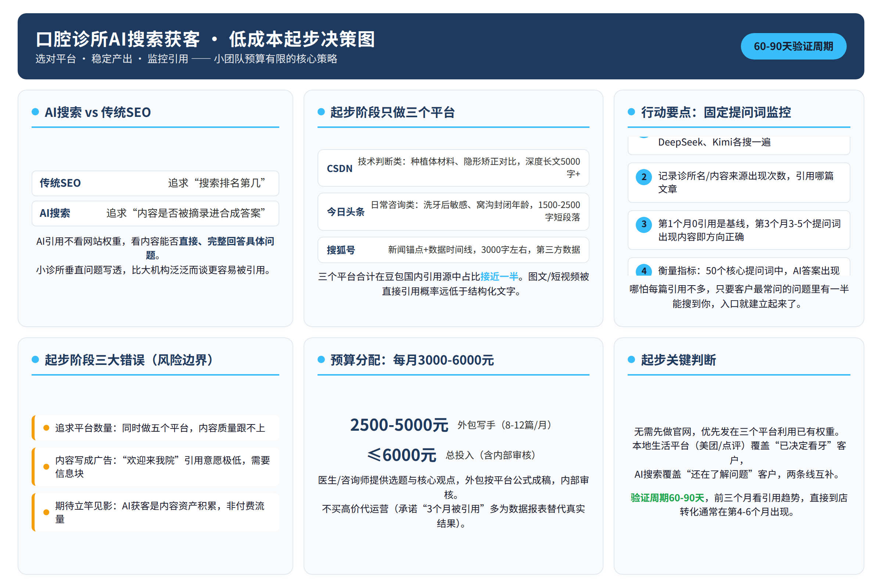Viewport: 882px width, 588px height.
Task: Click the 起步关键判断 heading
Action: tap(678, 360)
